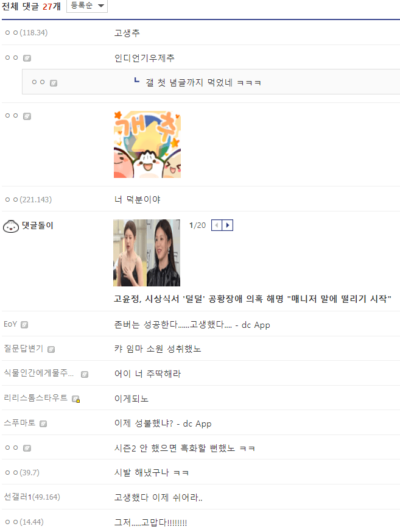Click gallog icon on the 갤 첫 념글 reply
This screenshot has width=400, height=532.
click(x=54, y=83)
